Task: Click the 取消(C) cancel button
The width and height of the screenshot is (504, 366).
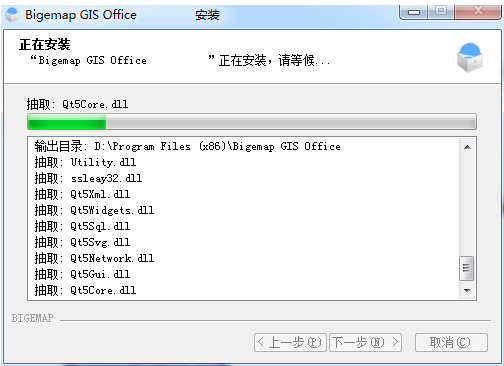Action: tap(451, 342)
